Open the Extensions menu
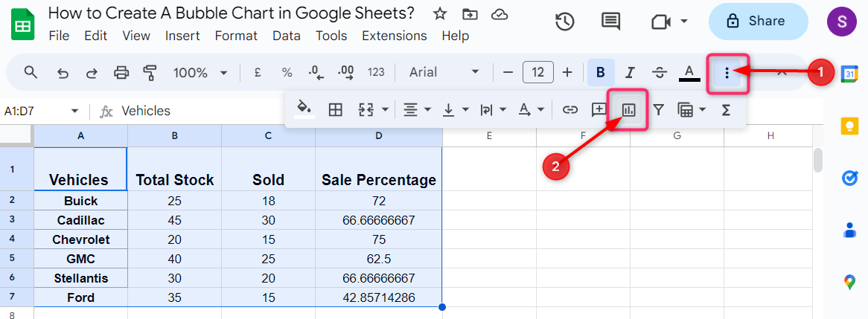The image size is (868, 319). [394, 36]
